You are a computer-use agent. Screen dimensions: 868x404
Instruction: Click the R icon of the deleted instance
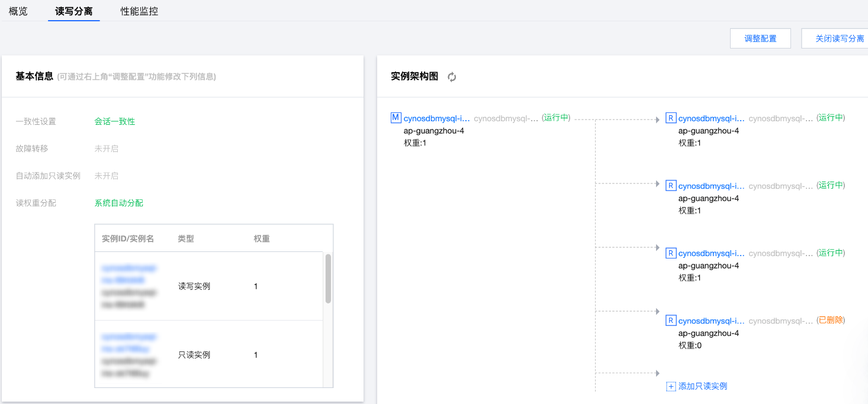pos(671,321)
